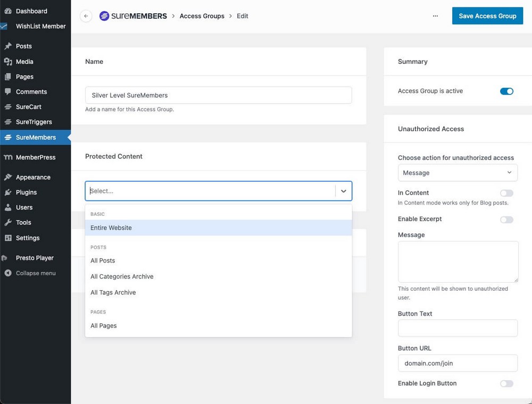The image size is (532, 404).
Task: Choose Entire Website option
Action: (x=219, y=228)
